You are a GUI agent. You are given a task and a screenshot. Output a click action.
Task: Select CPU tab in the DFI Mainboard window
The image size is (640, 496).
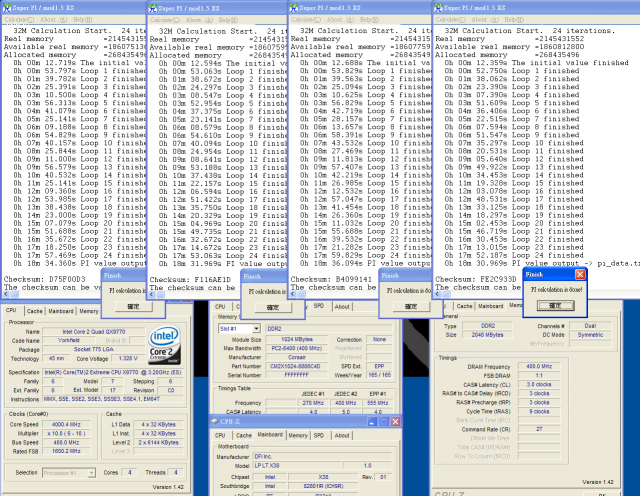[x=220, y=436]
